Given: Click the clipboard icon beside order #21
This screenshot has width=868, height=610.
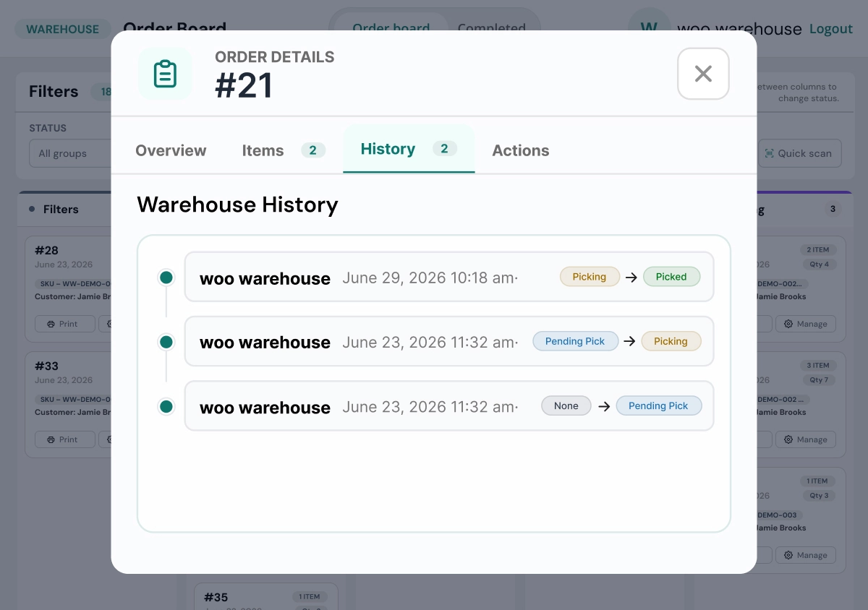Looking at the screenshot, I should 165,74.
